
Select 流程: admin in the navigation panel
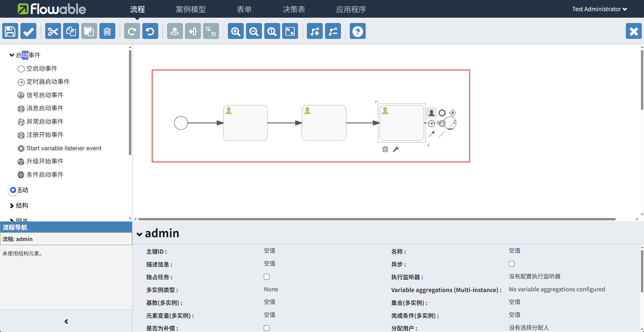18,239
